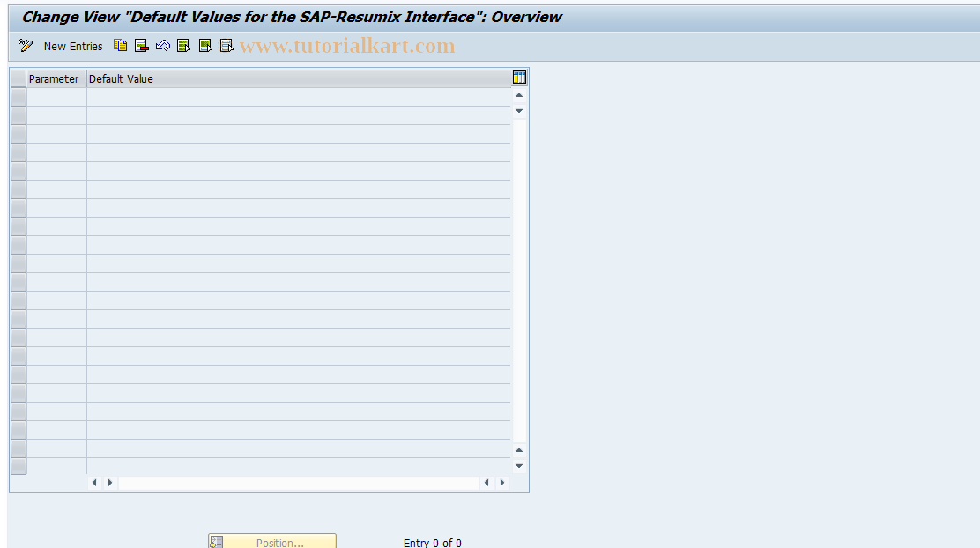Click down arrow at bottom of vertical scrollbar

[x=519, y=466]
